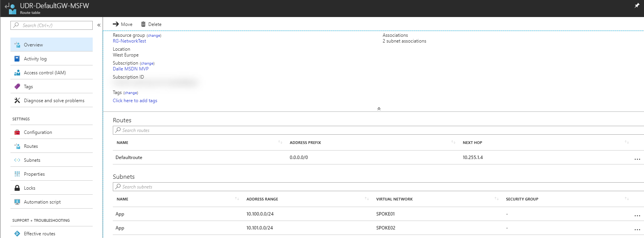Click the purple Tags icon in sidebar
The image size is (644, 238).
pyautogui.click(x=17, y=87)
